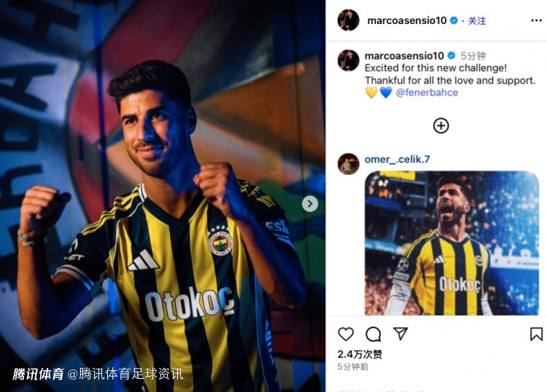
Task: Open comment image of player celebrating
Action: coord(451,243)
